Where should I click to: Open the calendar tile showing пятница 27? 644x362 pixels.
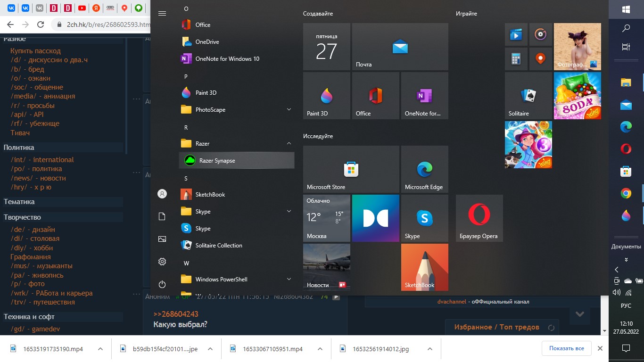point(327,47)
